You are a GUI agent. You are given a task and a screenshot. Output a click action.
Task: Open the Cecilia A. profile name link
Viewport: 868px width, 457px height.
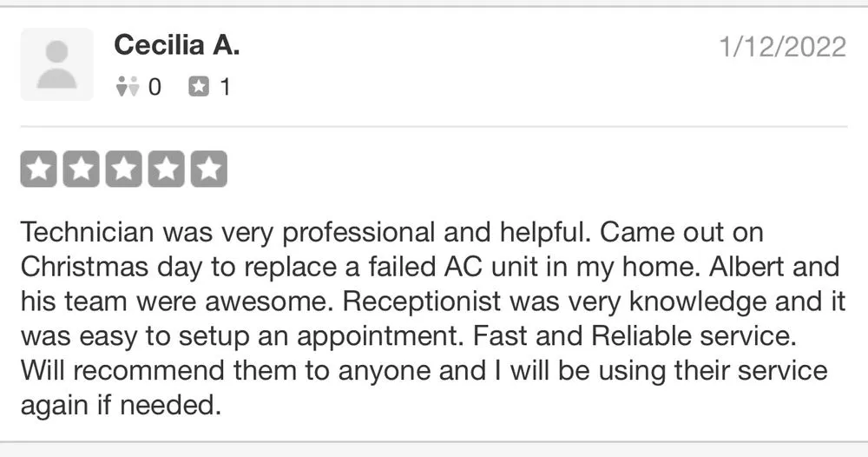(x=176, y=45)
